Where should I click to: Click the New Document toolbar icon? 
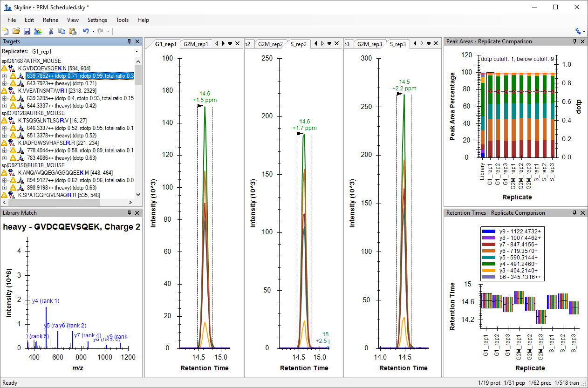(x=6, y=31)
